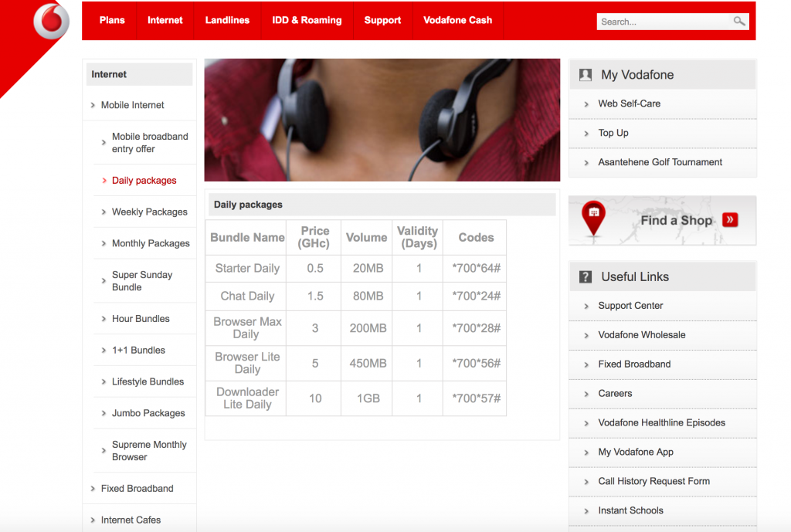This screenshot has width=791, height=532.
Task: Click the My Vodafone panel heading
Action: (x=637, y=75)
